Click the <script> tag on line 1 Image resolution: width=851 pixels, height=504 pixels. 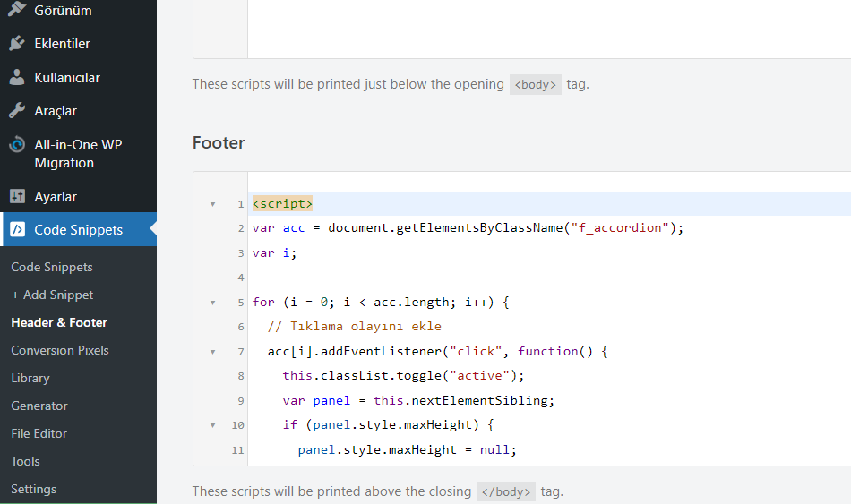(x=282, y=203)
